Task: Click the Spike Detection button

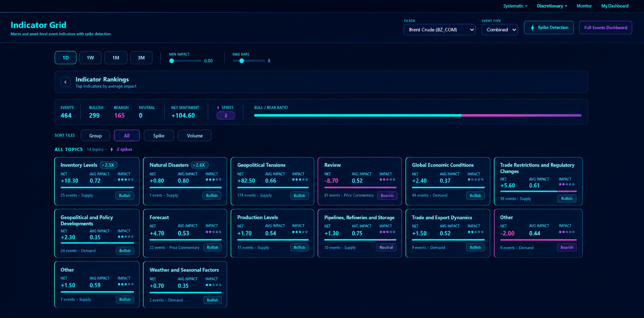Action: (549, 27)
